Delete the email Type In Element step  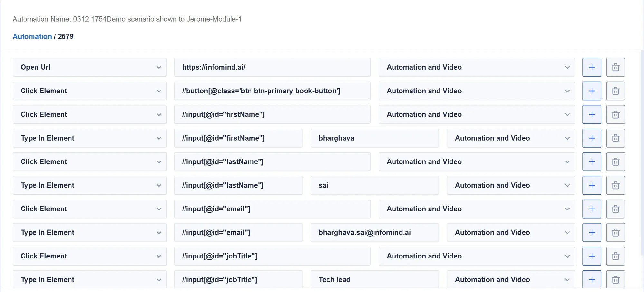point(615,232)
